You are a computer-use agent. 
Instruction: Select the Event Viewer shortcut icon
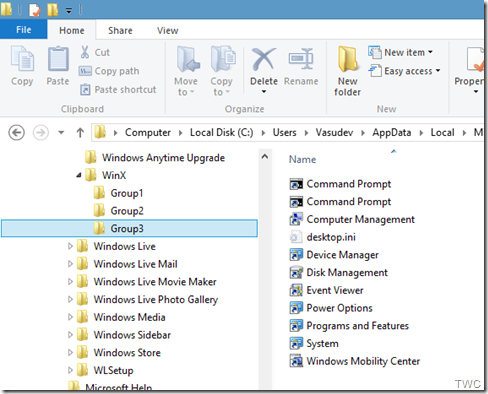click(x=296, y=290)
